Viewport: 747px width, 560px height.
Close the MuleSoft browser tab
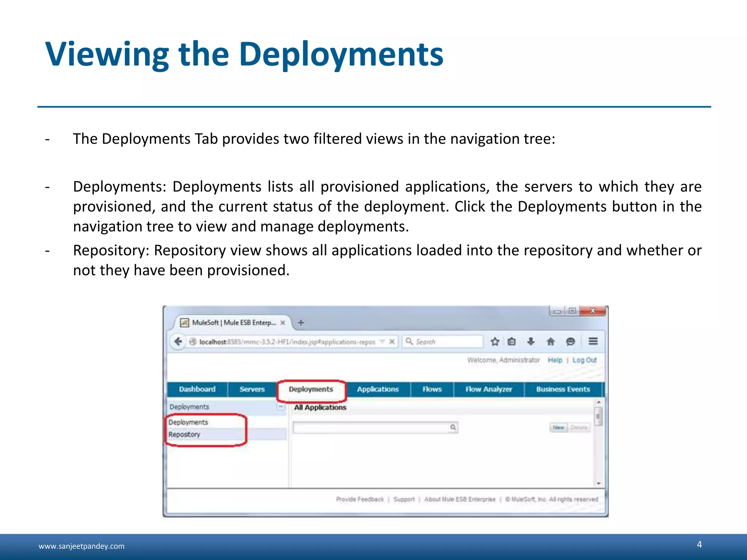(x=282, y=323)
